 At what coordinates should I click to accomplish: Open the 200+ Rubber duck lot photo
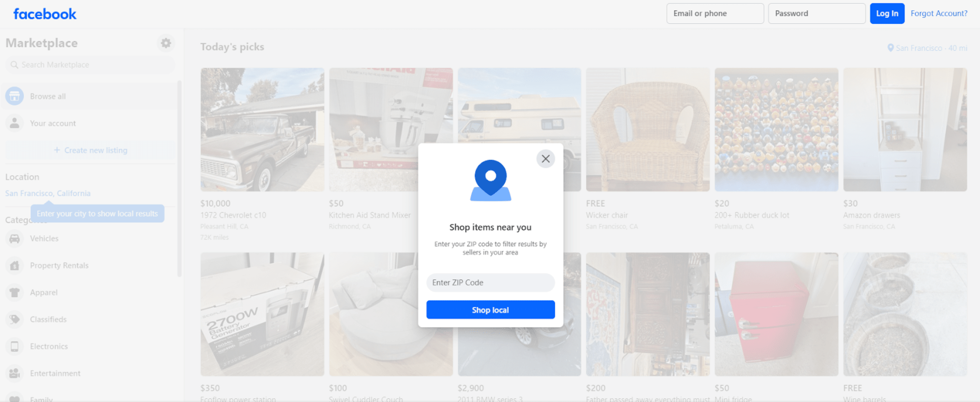pyautogui.click(x=776, y=130)
